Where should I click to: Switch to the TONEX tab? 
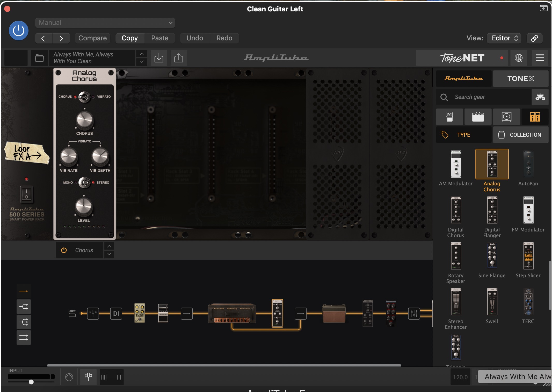click(x=520, y=78)
